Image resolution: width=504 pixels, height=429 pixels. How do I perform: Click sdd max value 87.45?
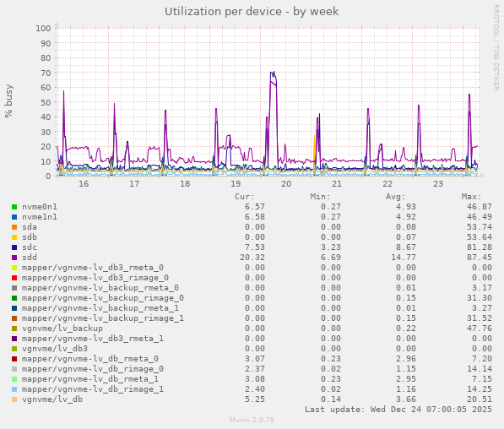[x=480, y=258]
